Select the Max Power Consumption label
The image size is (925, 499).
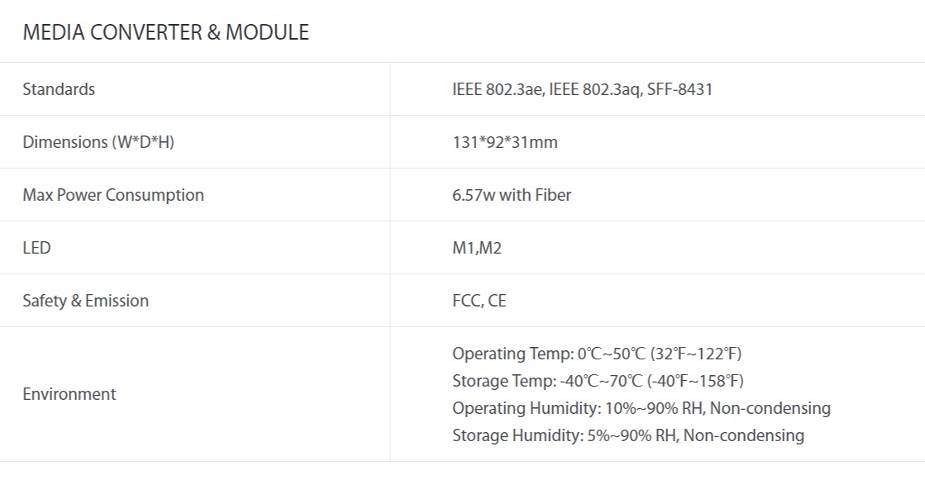click(113, 195)
